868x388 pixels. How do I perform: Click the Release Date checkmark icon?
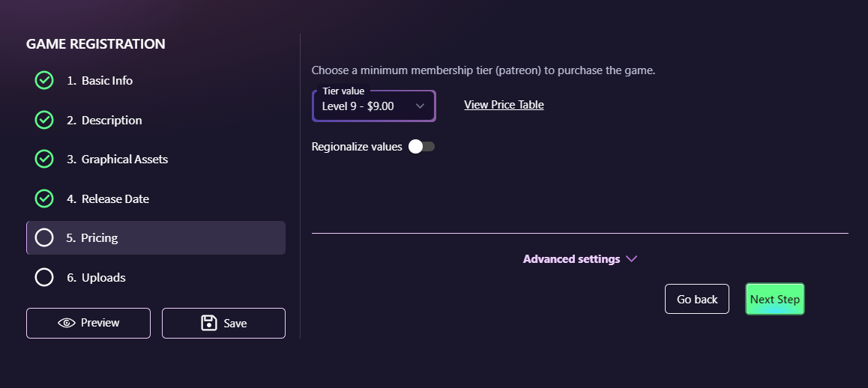(44, 198)
